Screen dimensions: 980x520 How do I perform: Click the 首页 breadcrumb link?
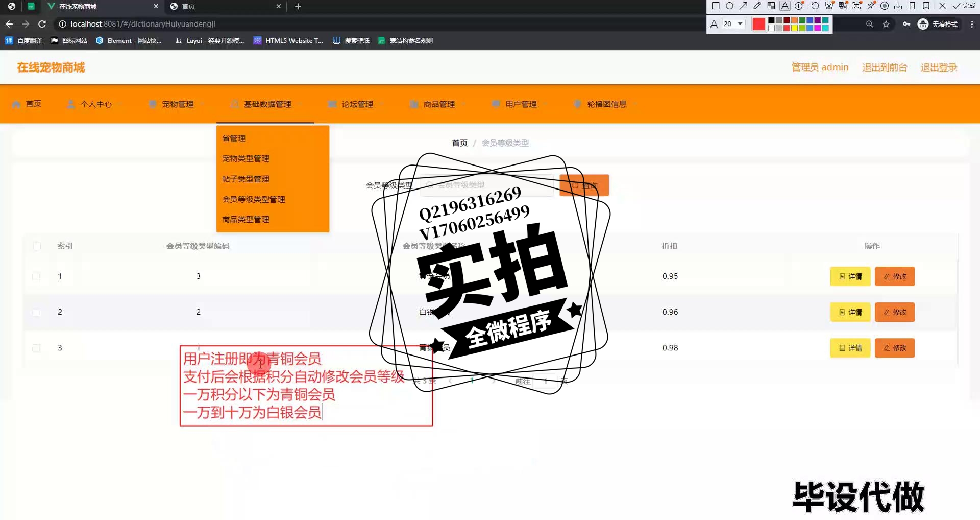coord(459,143)
